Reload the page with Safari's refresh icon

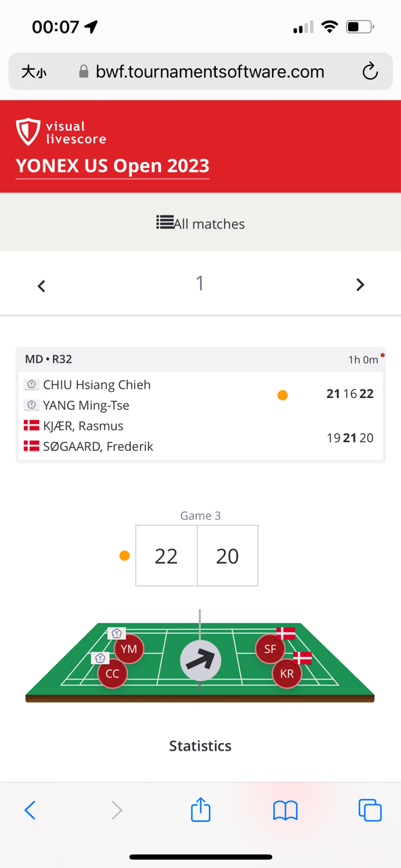[370, 71]
